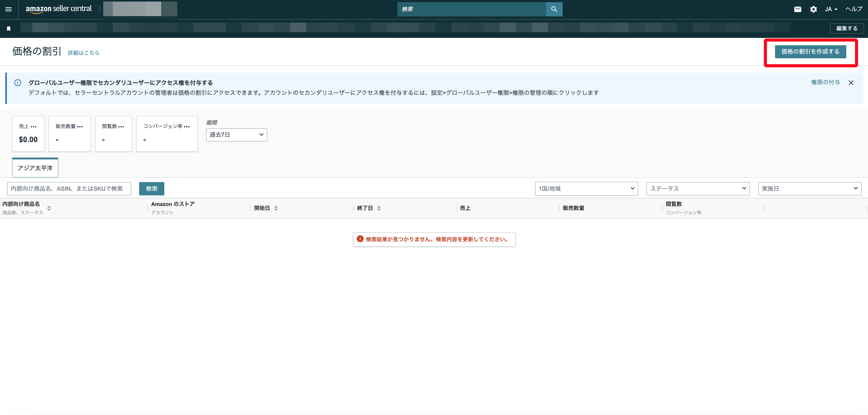
Task: Click the 価格の割引 page title
Action: click(x=37, y=51)
